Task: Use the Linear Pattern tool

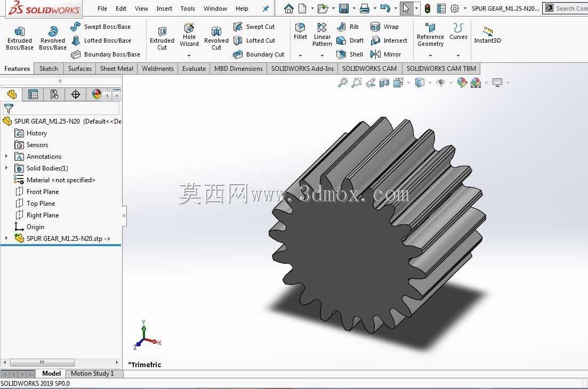Action: click(322, 35)
